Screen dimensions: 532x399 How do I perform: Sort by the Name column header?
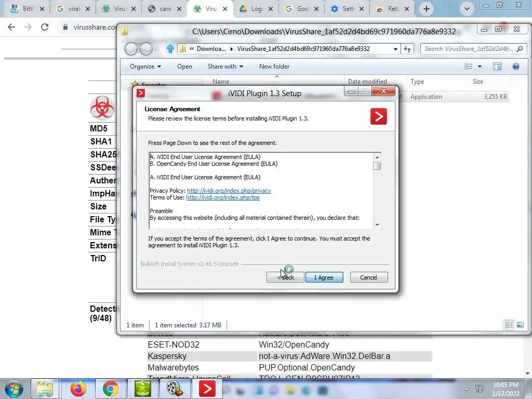tap(221, 82)
